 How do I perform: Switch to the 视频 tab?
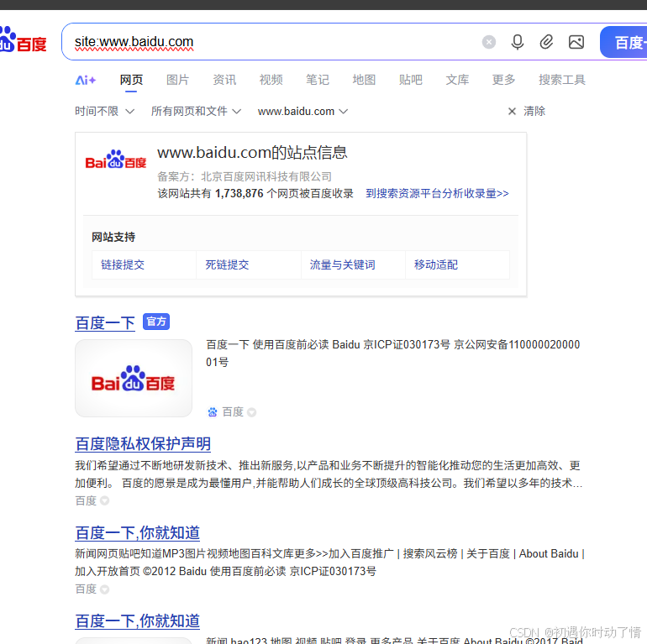[271, 80]
